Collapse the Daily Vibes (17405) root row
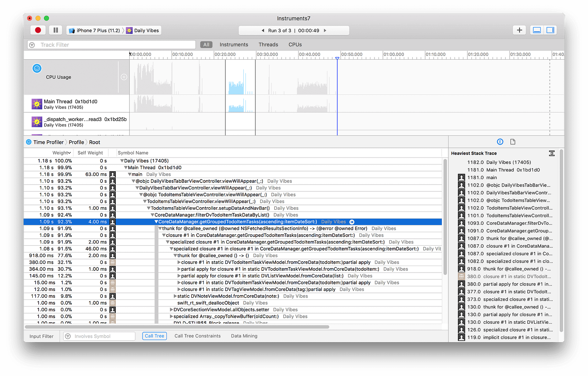 click(x=122, y=161)
